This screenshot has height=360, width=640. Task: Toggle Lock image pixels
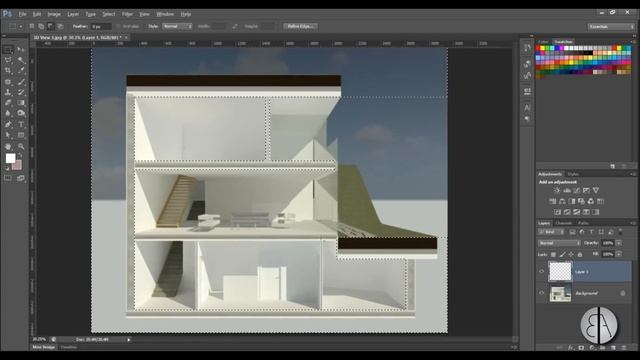562,254
